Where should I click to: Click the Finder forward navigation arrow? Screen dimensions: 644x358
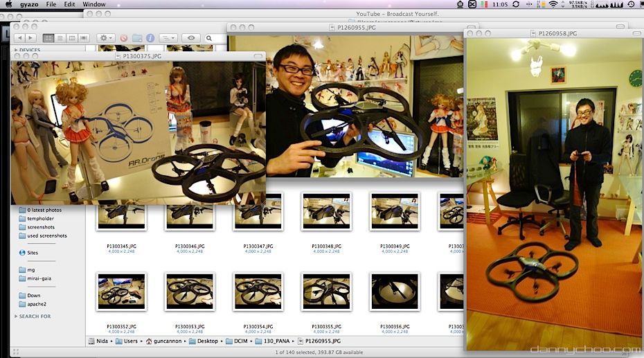pyautogui.click(x=31, y=37)
